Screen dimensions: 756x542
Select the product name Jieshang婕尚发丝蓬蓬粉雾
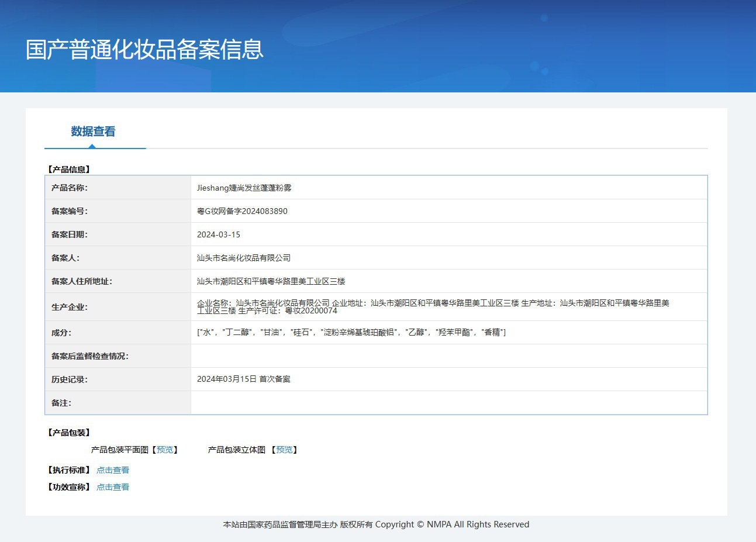pyautogui.click(x=244, y=188)
